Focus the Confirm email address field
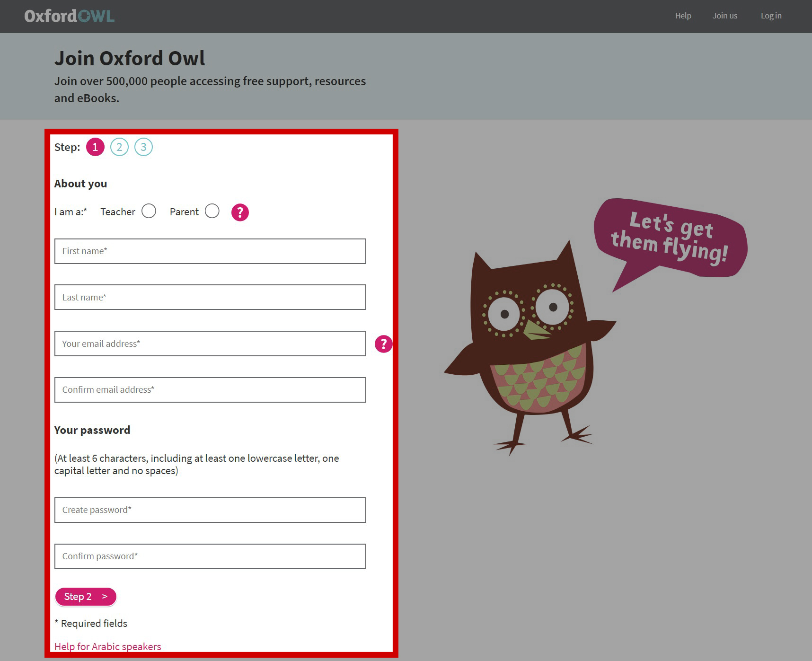 [x=210, y=390]
